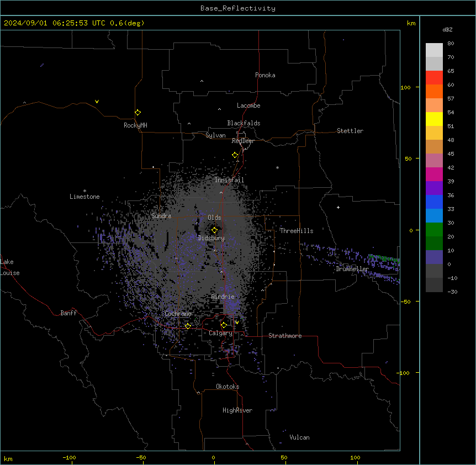This screenshot has width=476, height=465.
Task: Click the 65 value in dBZ legend
Action: click(x=451, y=71)
